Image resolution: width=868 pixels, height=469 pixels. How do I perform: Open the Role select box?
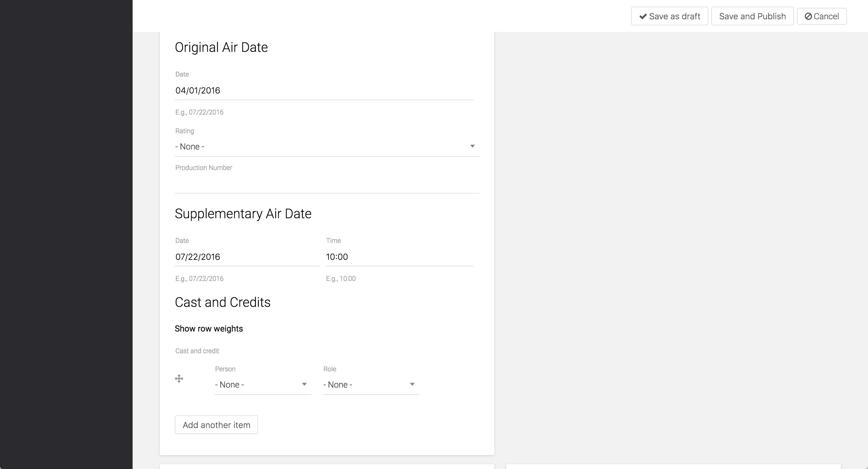coord(364,385)
